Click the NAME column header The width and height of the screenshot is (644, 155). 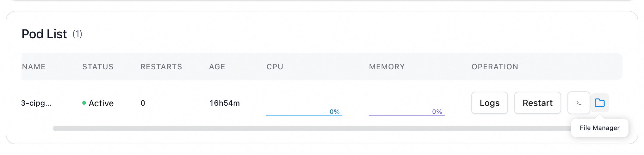[x=34, y=67]
